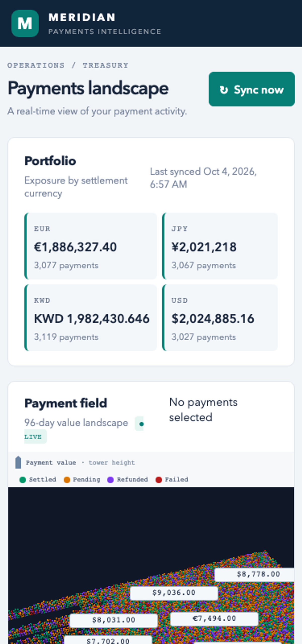Click the red Failed legend dot

click(159, 480)
